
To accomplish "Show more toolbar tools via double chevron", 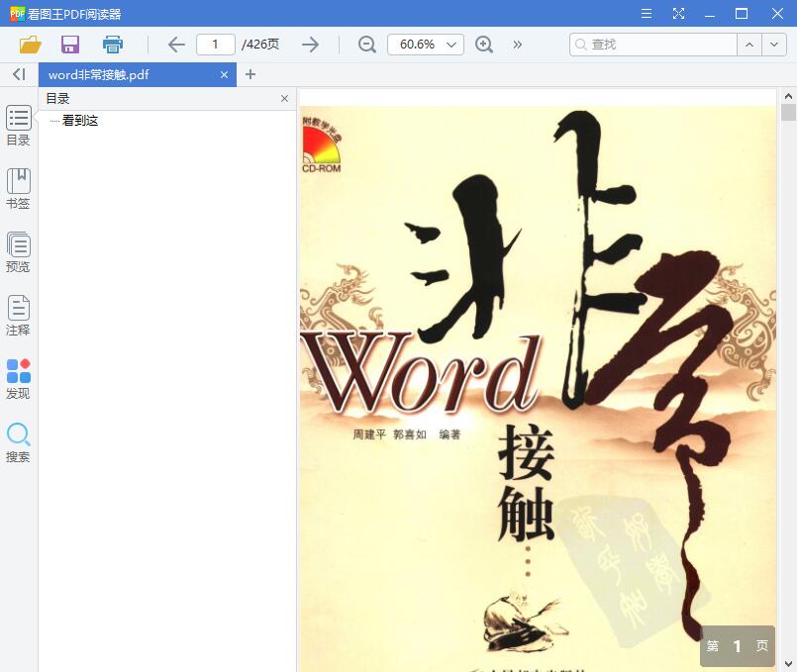I will pyautogui.click(x=518, y=45).
